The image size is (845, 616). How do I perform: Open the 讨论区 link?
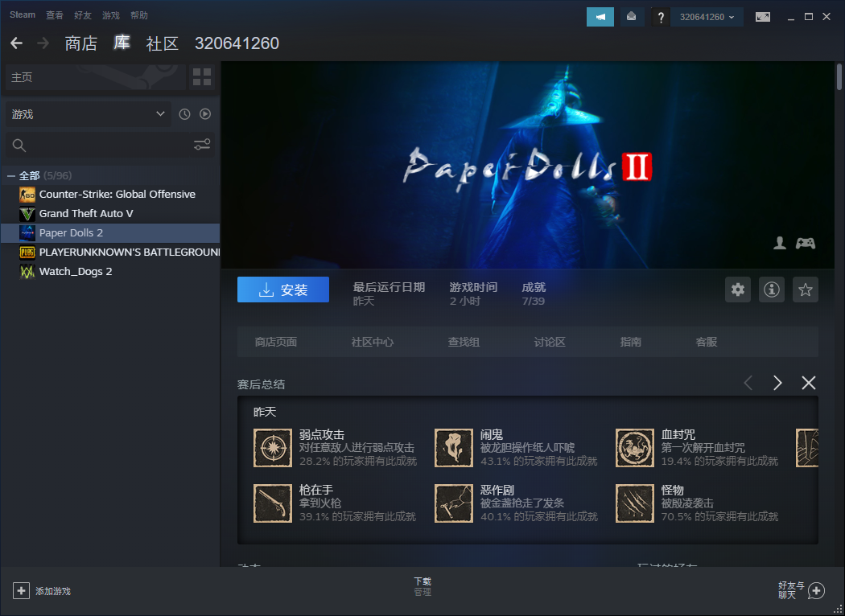[550, 342]
